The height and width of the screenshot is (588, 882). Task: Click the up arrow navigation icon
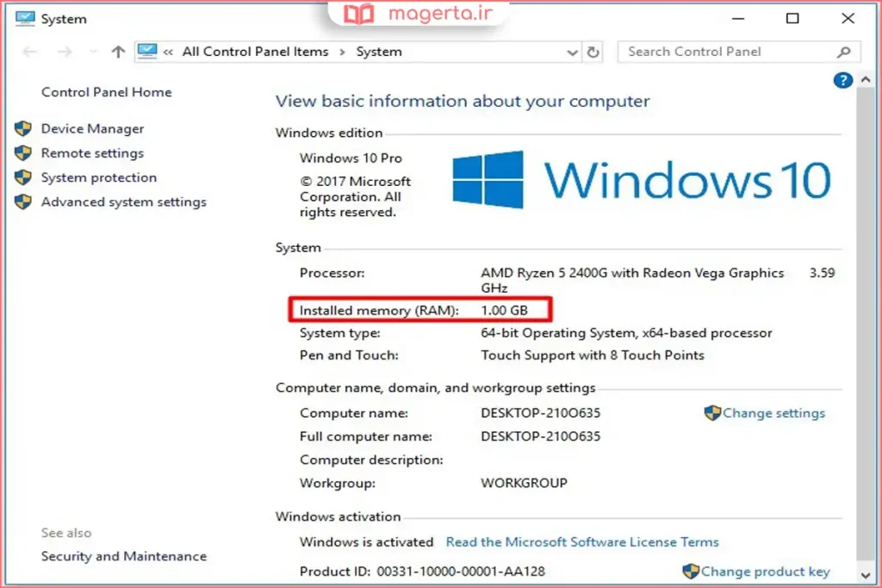click(x=119, y=52)
